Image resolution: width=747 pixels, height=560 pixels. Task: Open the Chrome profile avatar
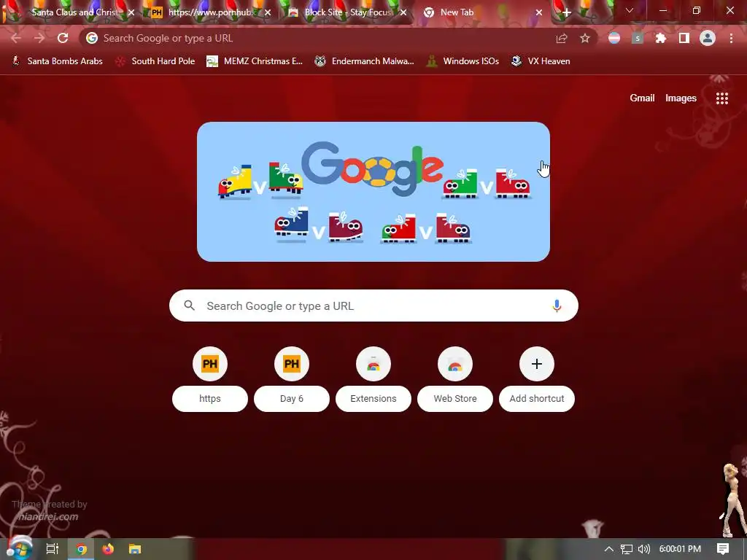pyautogui.click(x=708, y=38)
